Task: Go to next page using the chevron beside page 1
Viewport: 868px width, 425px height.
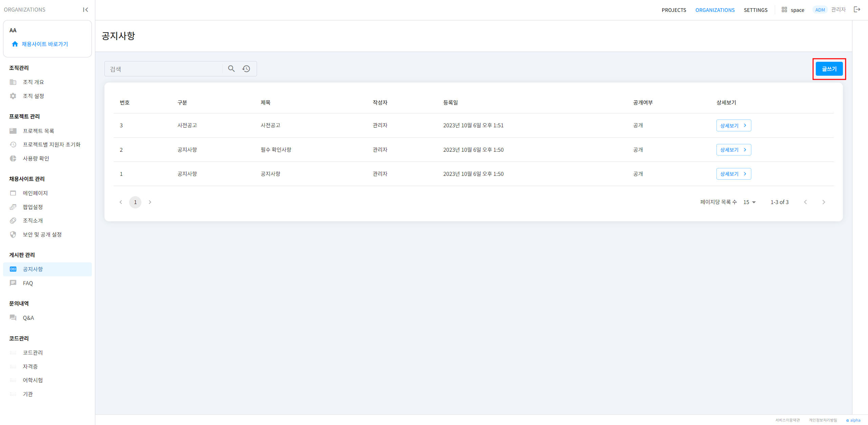Action: (x=150, y=202)
